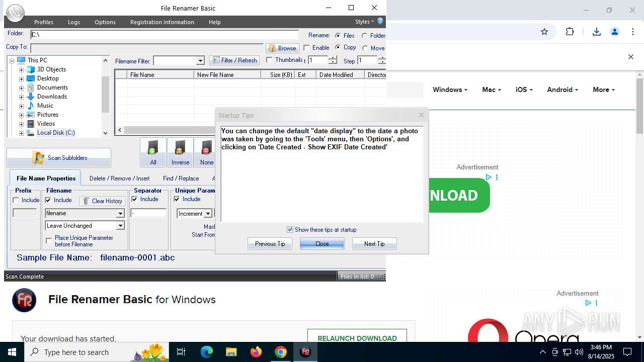The width and height of the screenshot is (644, 362).
Task: Select Documents folder in tree
Action: pos(52,87)
